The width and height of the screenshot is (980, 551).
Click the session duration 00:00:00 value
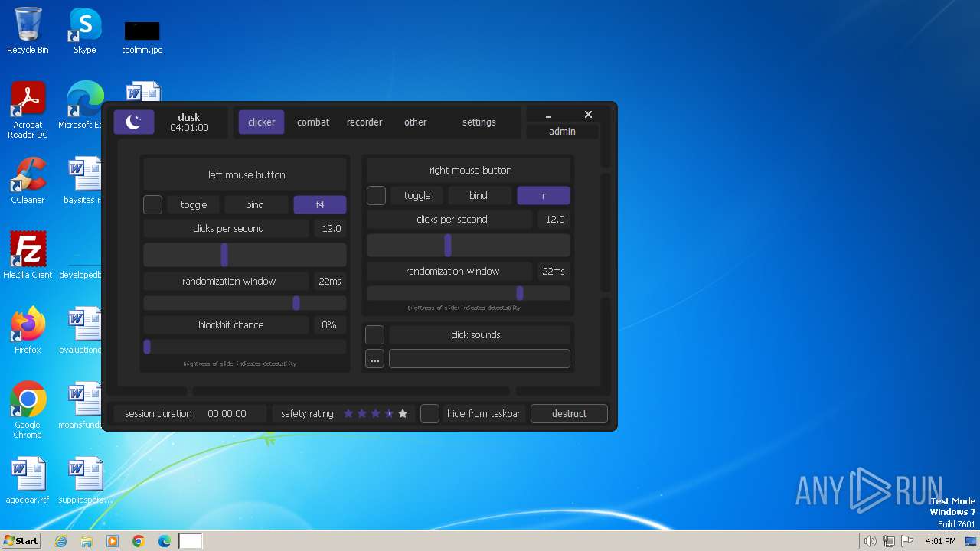[227, 413]
